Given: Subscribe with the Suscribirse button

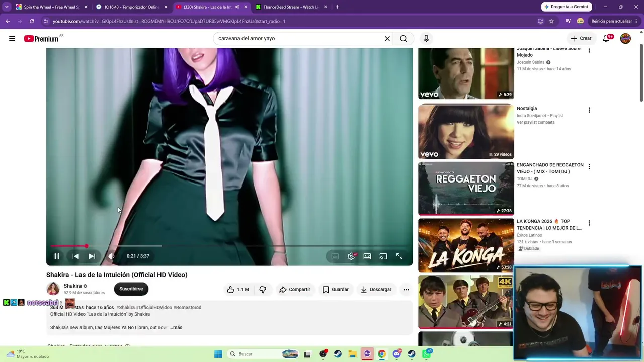Looking at the screenshot, I should point(131,289).
